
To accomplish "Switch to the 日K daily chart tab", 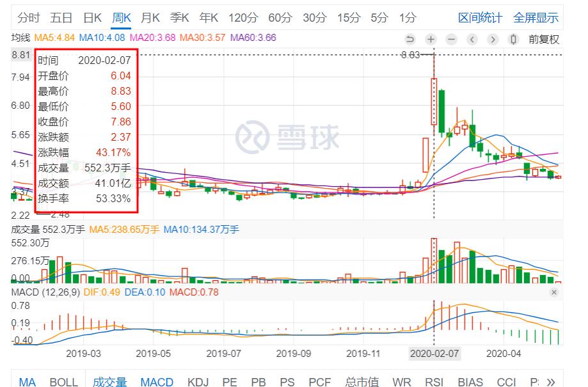I will tap(91, 18).
